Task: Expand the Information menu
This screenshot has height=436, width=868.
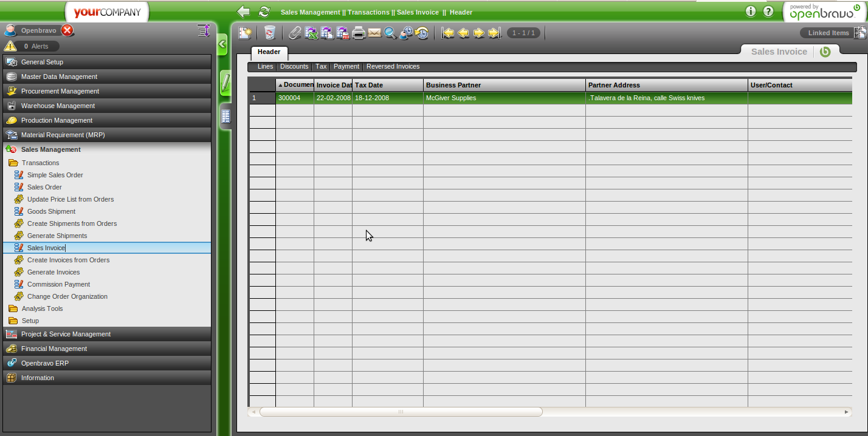Action: [x=107, y=378]
